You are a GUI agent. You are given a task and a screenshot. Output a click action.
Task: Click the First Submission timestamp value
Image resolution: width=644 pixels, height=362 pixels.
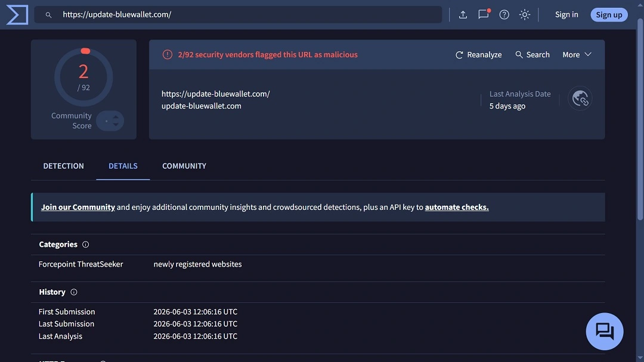[195, 312]
